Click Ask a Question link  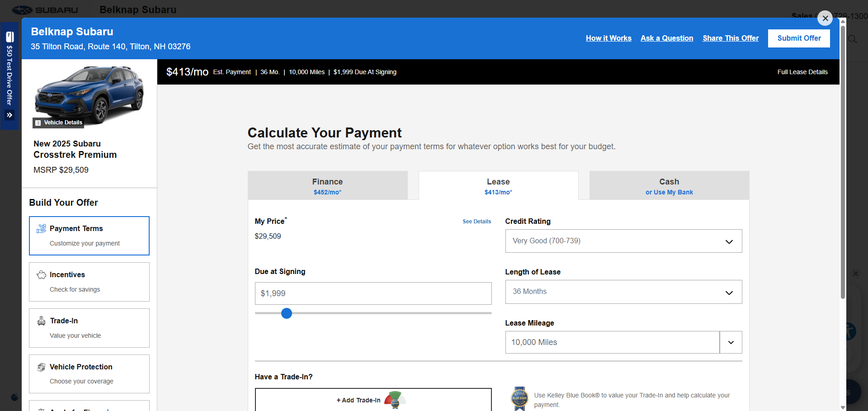pyautogui.click(x=667, y=38)
